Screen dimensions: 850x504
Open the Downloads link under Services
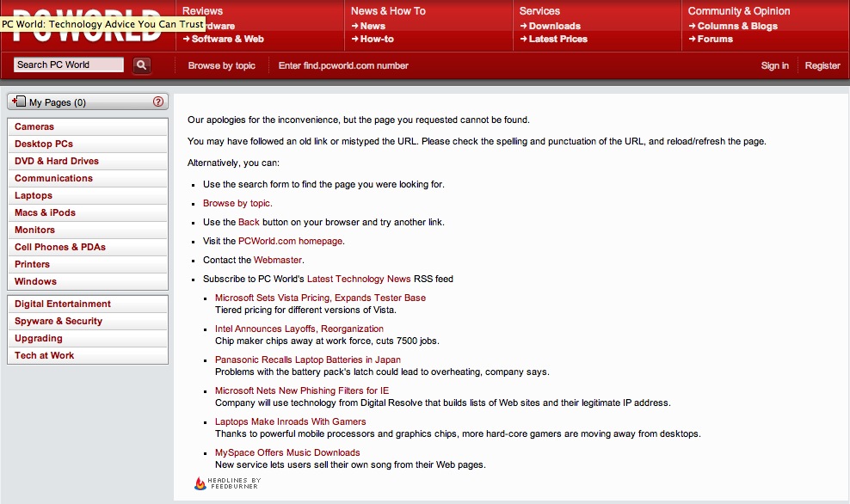point(551,26)
